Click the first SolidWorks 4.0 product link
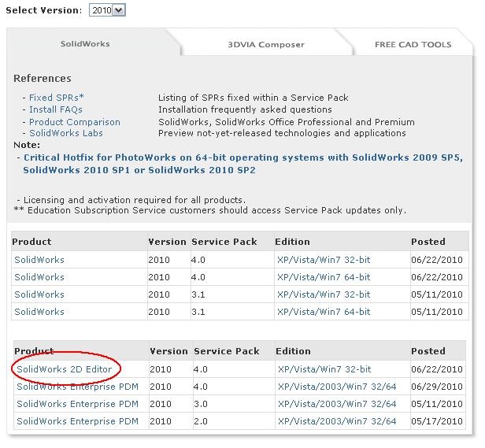The image size is (485, 448). [39, 260]
